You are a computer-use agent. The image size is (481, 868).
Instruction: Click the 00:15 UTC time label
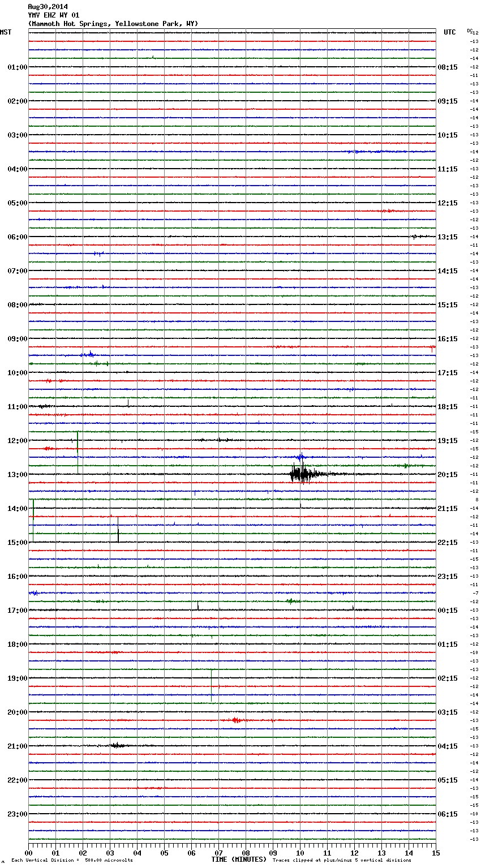click(448, 610)
